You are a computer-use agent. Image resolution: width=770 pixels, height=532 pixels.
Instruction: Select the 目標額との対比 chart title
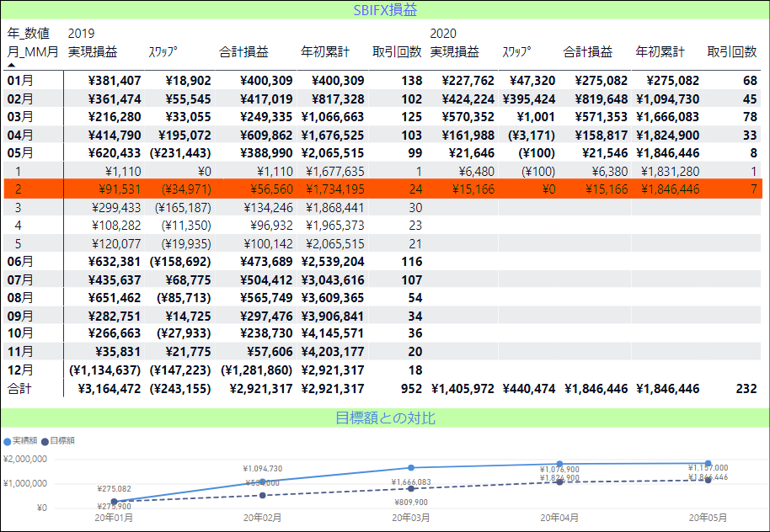pos(385,418)
